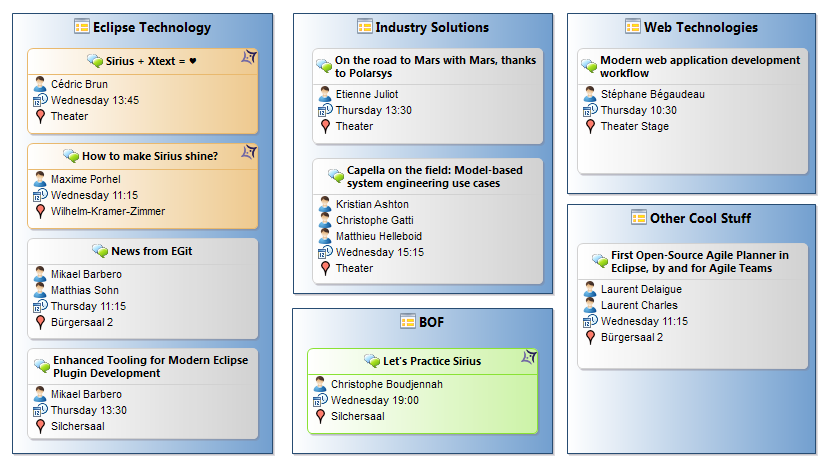Click the table icon beside Eclipse Technology
Screen dimensions: 827x465
click(x=82, y=26)
